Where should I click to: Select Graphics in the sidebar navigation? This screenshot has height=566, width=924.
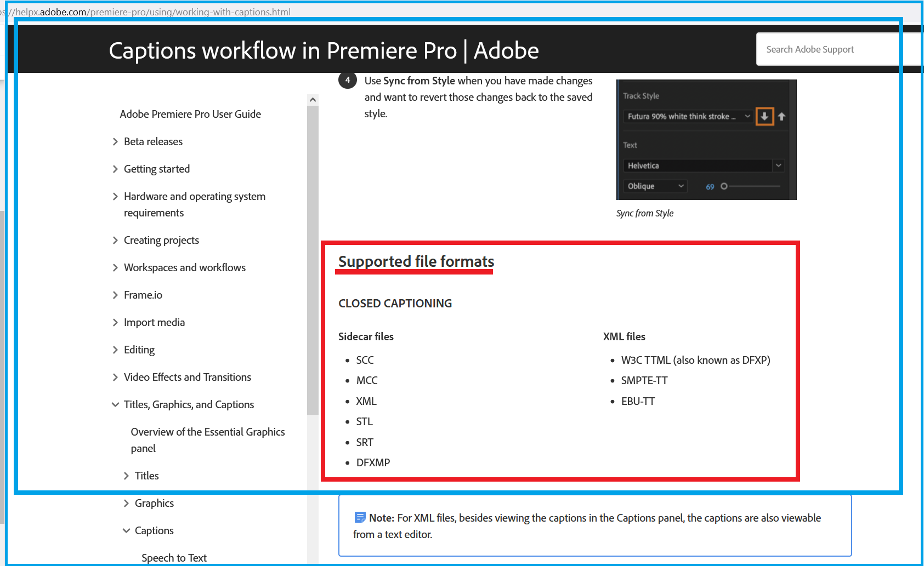click(154, 503)
